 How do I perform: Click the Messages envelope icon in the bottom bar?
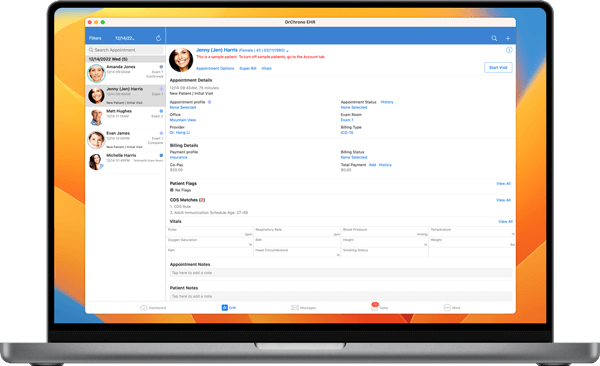click(x=295, y=308)
